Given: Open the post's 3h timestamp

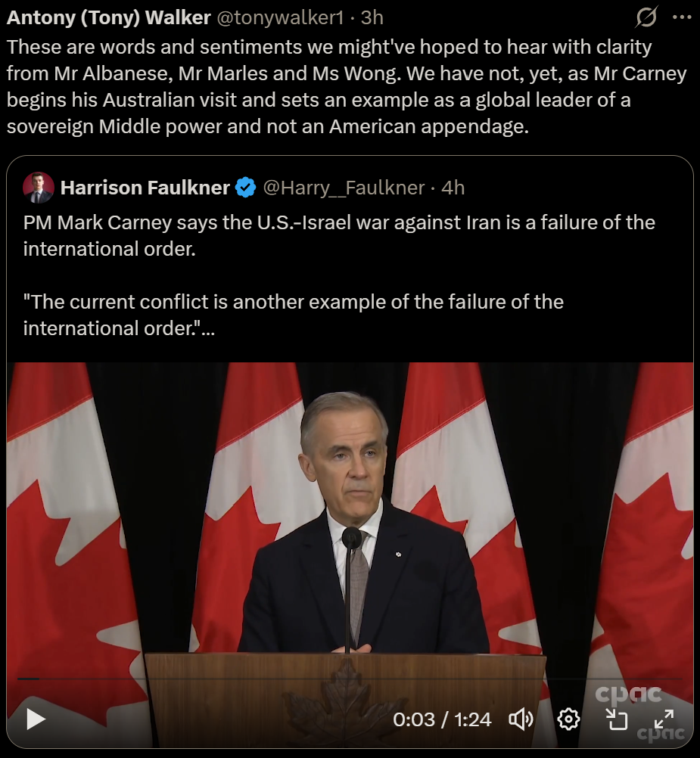Looking at the screenshot, I should (x=372, y=17).
